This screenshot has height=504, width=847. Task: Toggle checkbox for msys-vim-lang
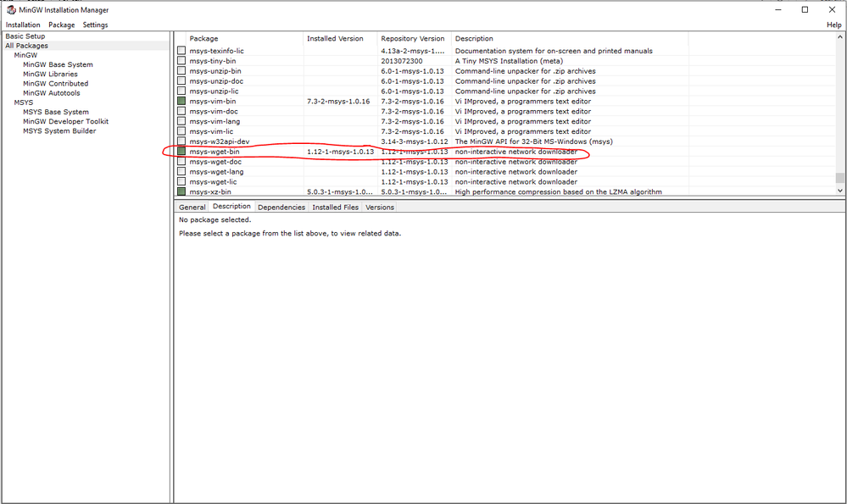pos(181,121)
